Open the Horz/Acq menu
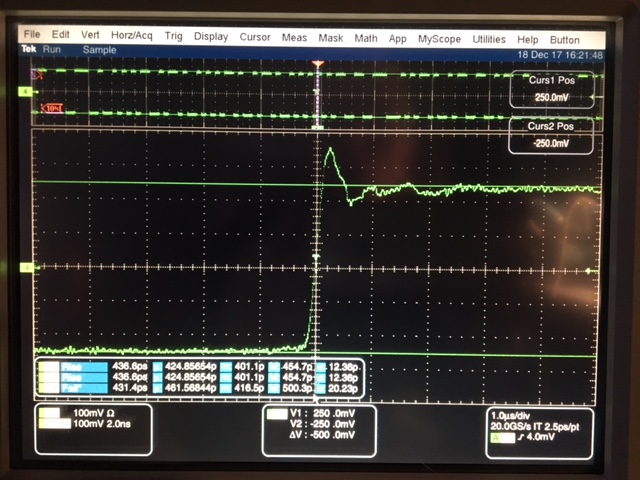The height and width of the screenshot is (480, 640). 131,36
